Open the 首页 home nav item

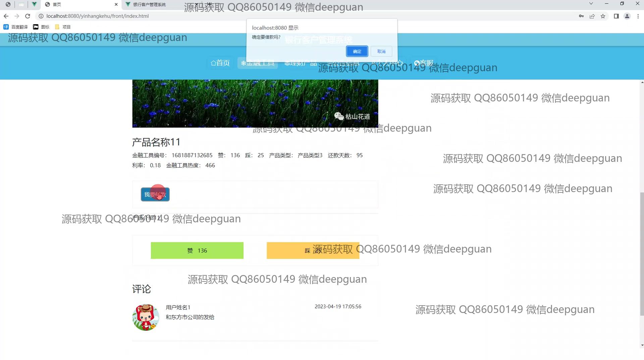click(220, 63)
